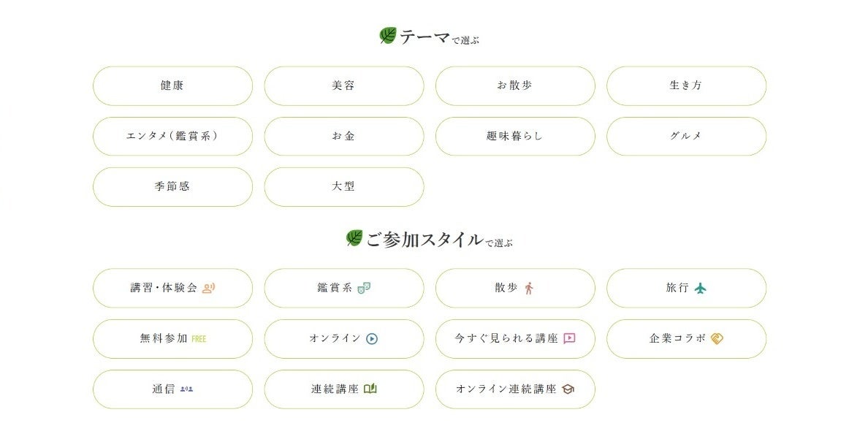Image resolution: width=868 pixels, height=442 pixels.
Task: Open the グルメ theme category
Action: coord(686,136)
